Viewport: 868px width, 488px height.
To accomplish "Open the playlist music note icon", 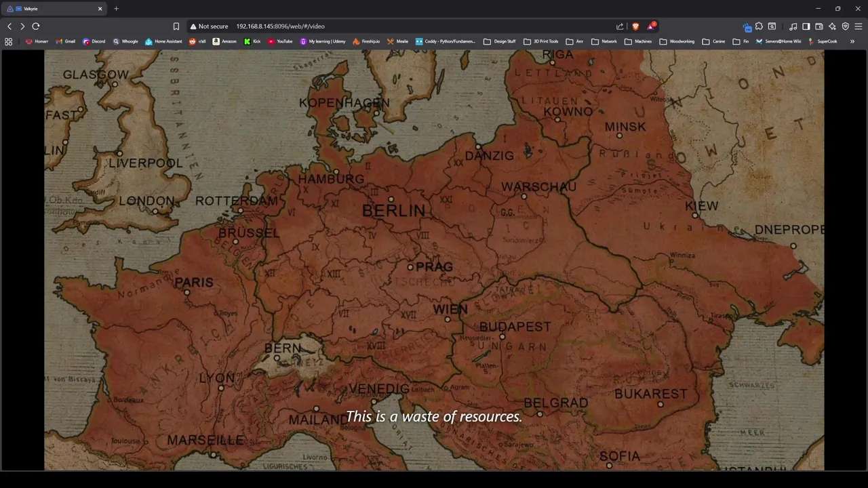I will [793, 26].
